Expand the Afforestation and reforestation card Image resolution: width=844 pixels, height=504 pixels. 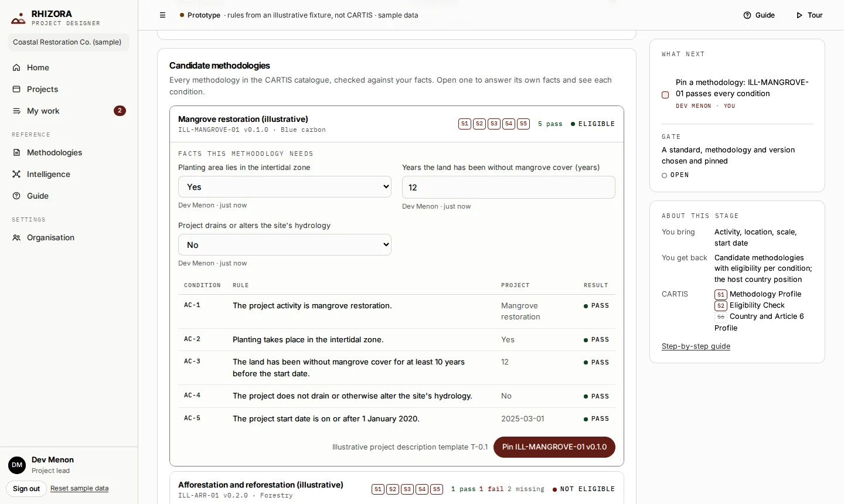coord(397,488)
